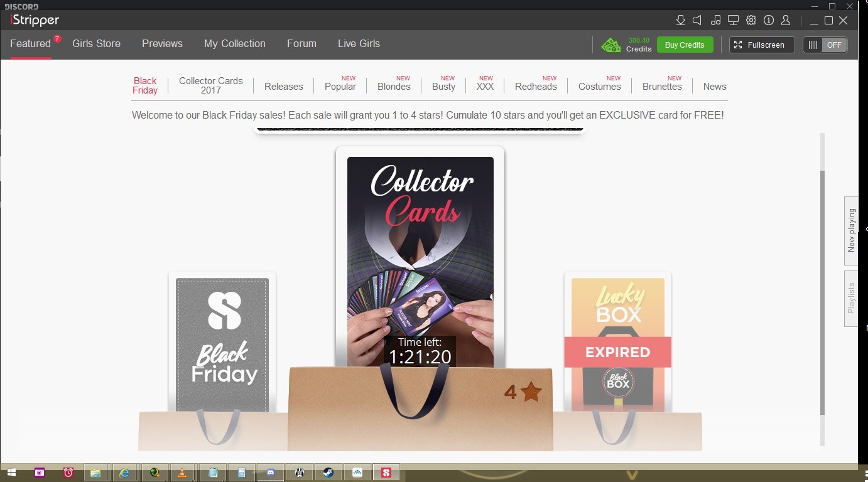The height and width of the screenshot is (482, 868).
Task: Open the Popular category
Action: point(340,87)
